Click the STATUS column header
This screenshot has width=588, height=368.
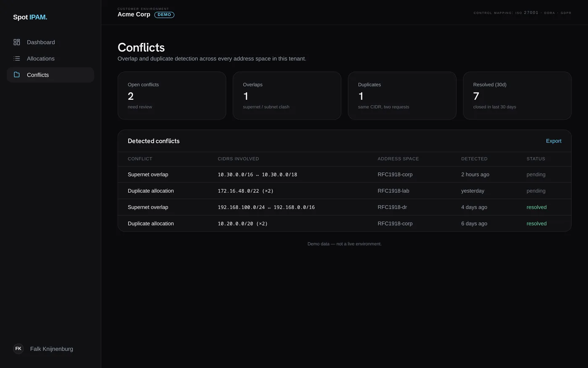click(x=536, y=159)
